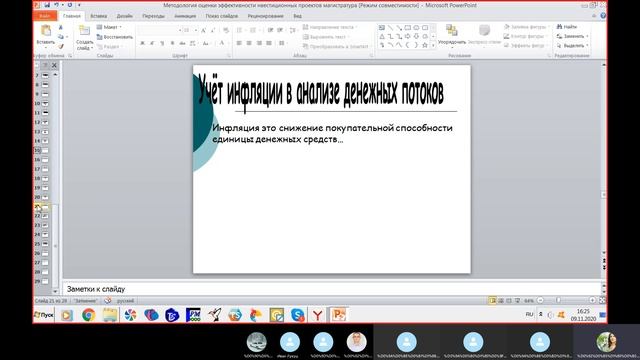Select slide 10 thumbnail in slide panel

[45, 104]
